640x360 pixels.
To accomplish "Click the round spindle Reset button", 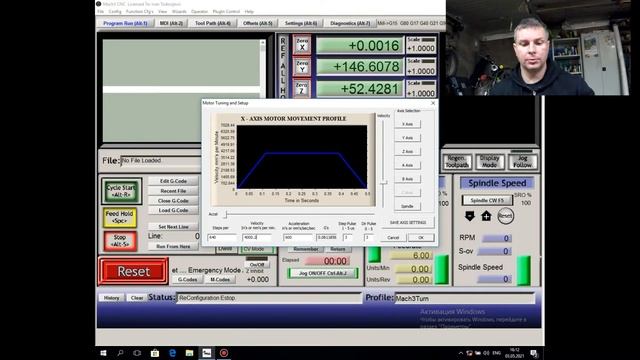I will (x=505, y=216).
